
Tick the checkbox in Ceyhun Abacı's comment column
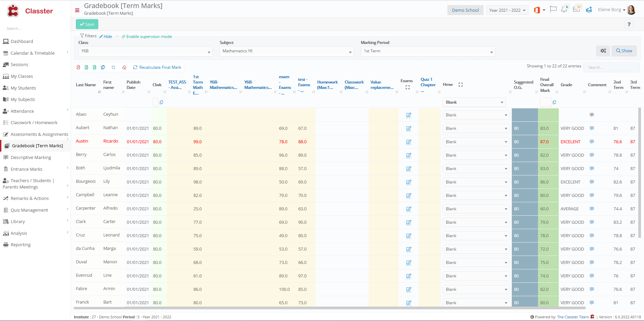[592, 114]
